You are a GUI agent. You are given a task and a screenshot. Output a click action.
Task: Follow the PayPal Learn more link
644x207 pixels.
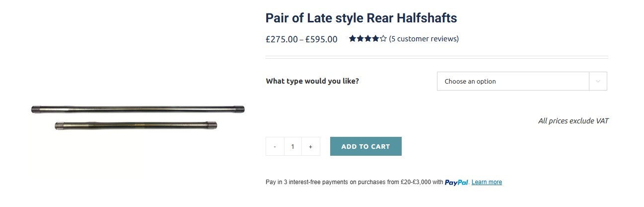point(487,182)
